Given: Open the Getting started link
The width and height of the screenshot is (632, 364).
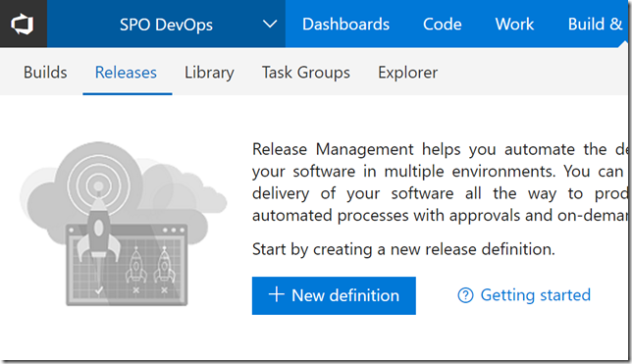Looking at the screenshot, I should pyautogui.click(x=535, y=295).
